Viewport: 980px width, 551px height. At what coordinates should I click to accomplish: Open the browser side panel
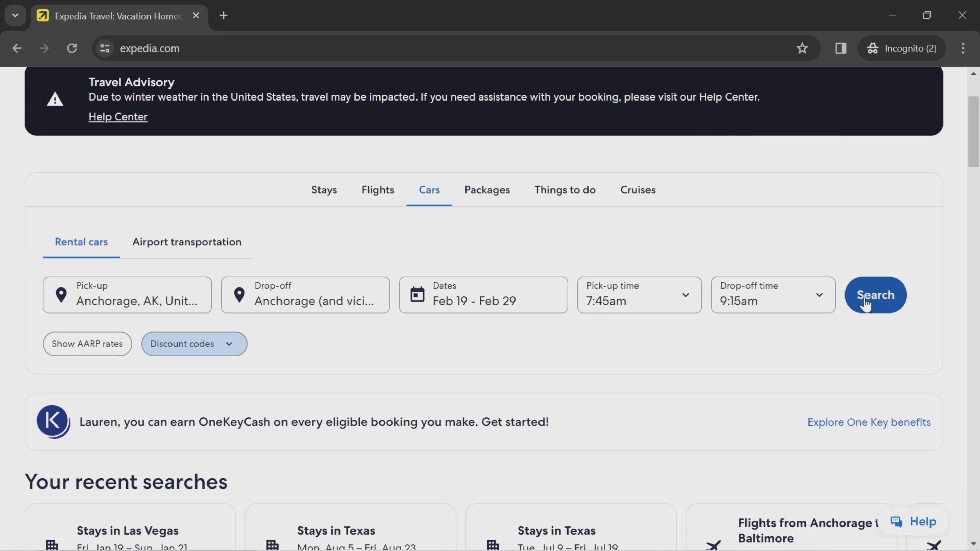pos(840,48)
